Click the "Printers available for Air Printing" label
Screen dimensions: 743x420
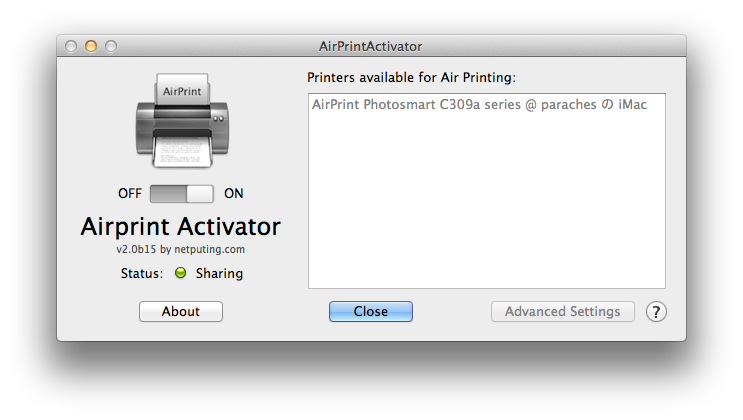tap(411, 77)
